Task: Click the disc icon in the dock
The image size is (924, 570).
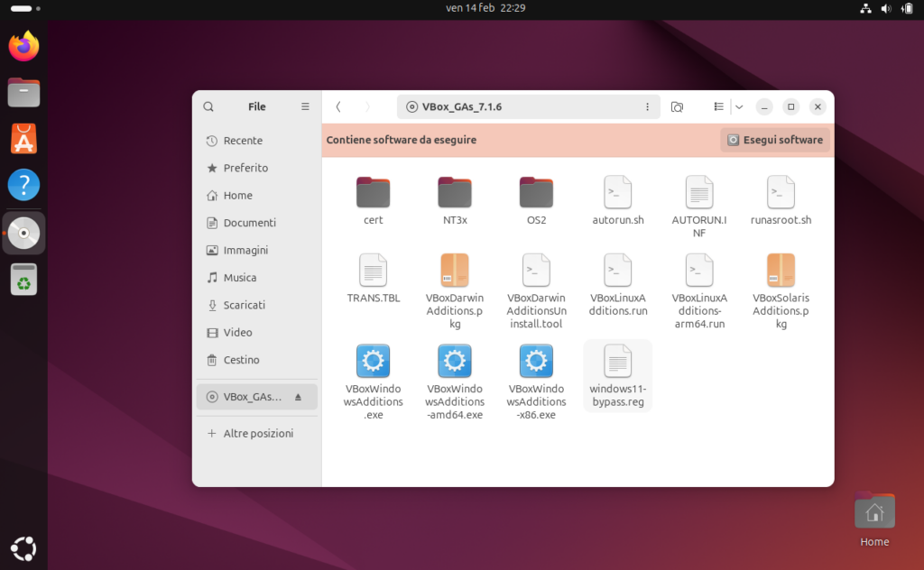Action: (x=23, y=234)
